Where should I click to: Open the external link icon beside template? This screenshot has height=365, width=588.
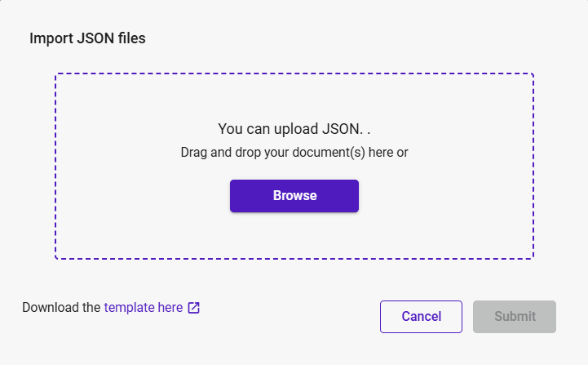tap(193, 308)
